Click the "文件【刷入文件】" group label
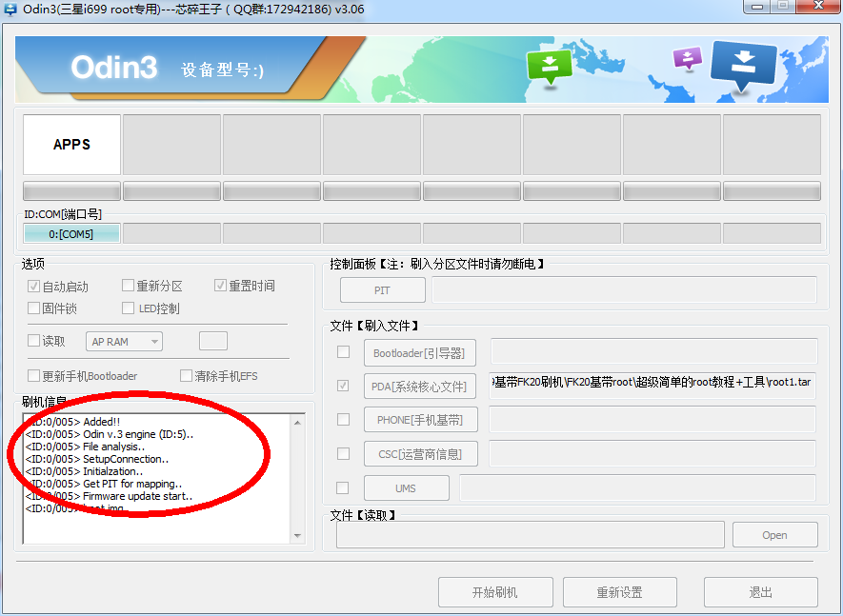Image resolution: width=843 pixels, height=616 pixels. click(374, 326)
